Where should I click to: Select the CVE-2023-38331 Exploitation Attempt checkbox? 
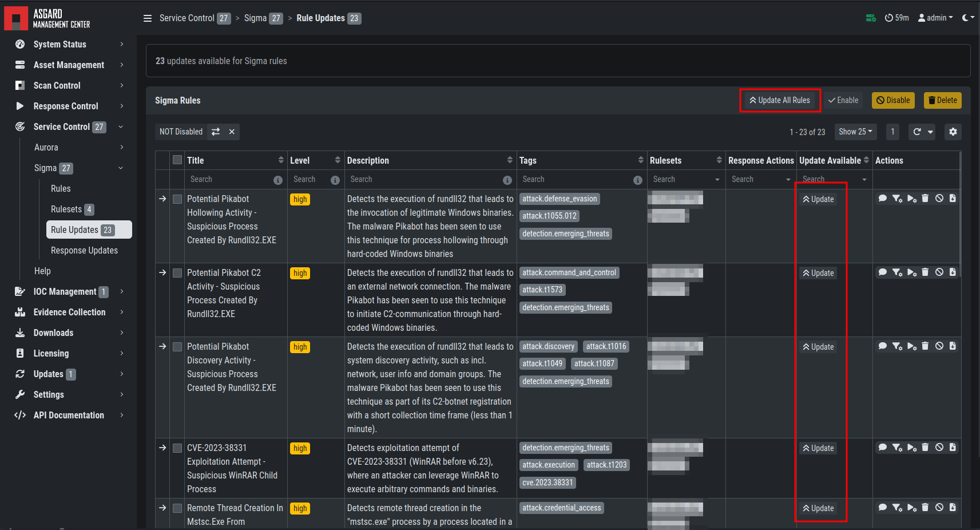pyautogui.click(x=177, y=448)
